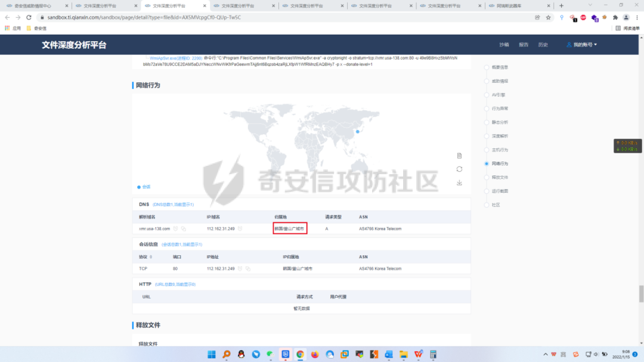Open the browser extensions puzzle icon
644x362 pixels.
[x=615, y=17]
